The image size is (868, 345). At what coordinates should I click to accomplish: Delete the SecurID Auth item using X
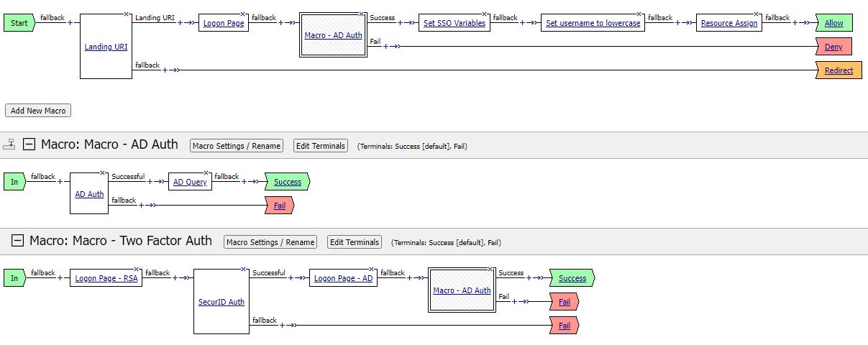pyautogui.click(x=243, y=270)
